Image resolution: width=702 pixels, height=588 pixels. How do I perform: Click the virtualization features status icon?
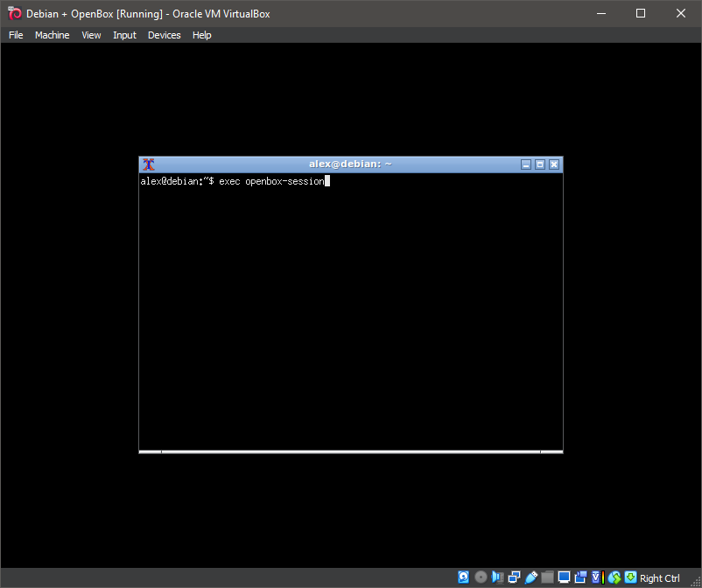[x=596, y=577]
